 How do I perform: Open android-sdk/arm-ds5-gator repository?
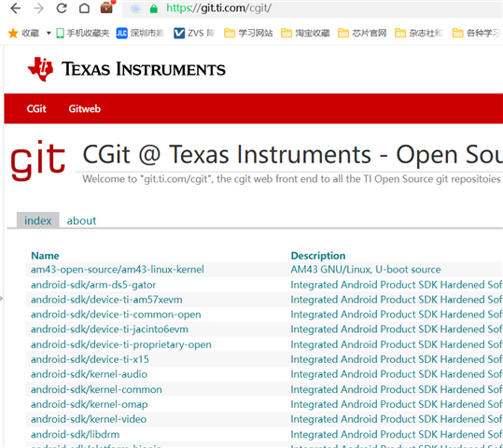[x=93, y=285]
